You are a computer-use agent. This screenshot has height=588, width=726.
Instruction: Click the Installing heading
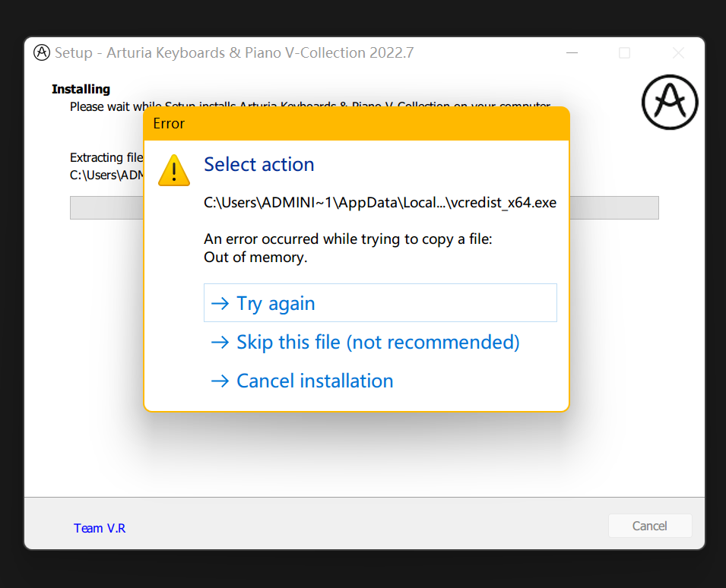coord(81,89)
